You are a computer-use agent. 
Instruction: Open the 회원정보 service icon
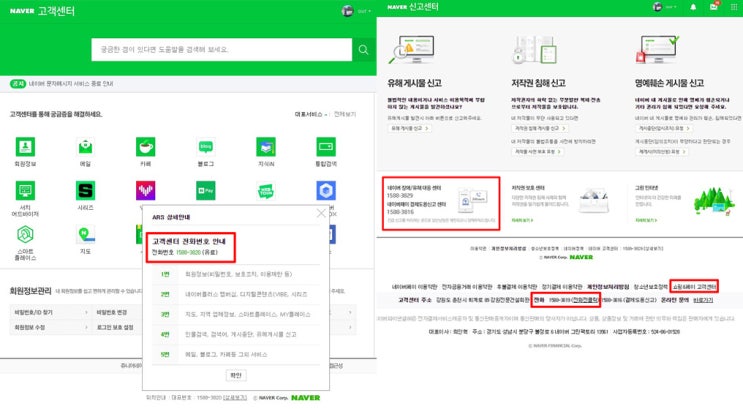click(25, 147)
